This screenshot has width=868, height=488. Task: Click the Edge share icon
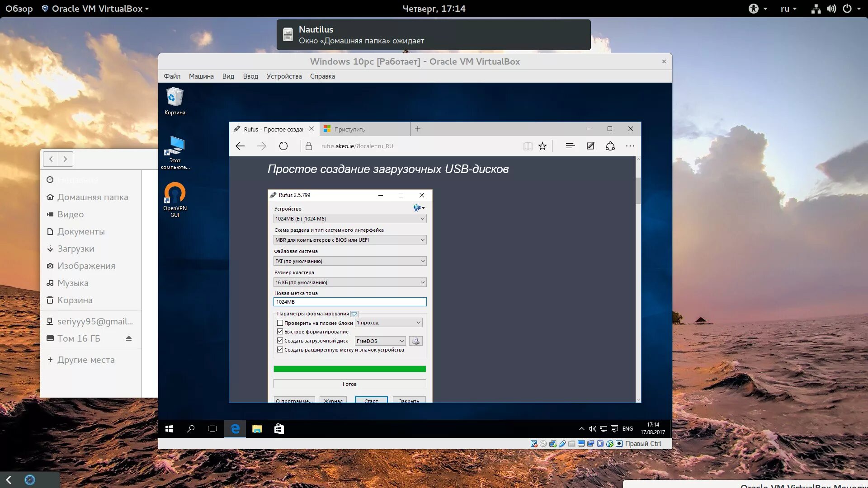[610, 146]
